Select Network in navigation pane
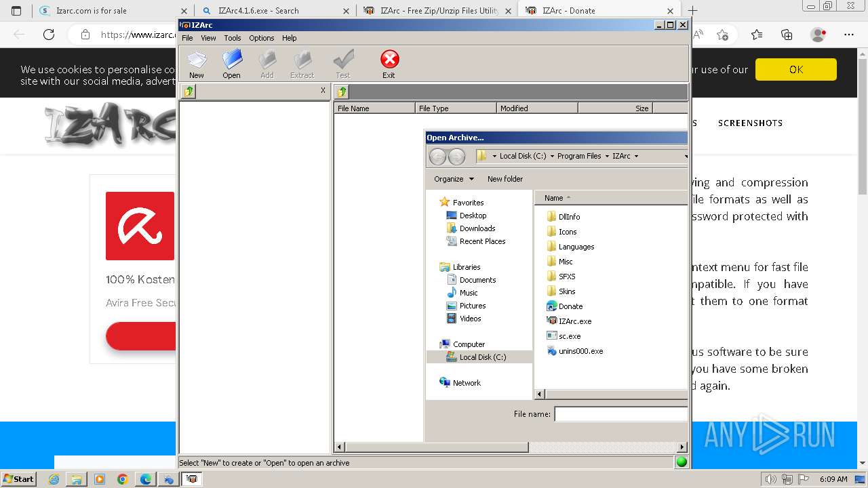The image size is (868, 488). (x=460, y=383)
